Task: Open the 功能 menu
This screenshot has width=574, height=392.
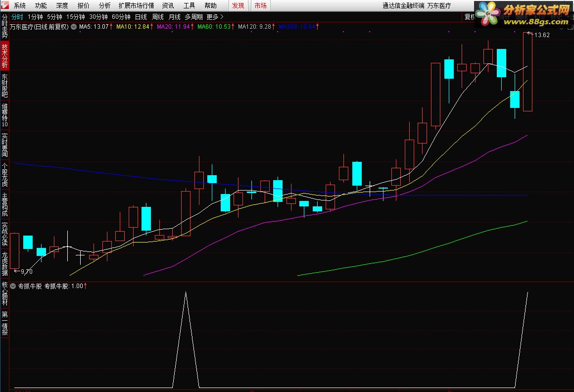Action: [x=41, y=5]
